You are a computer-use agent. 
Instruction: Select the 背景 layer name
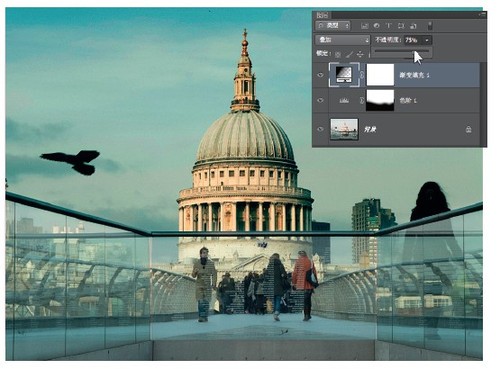click(x=370, y=129)
